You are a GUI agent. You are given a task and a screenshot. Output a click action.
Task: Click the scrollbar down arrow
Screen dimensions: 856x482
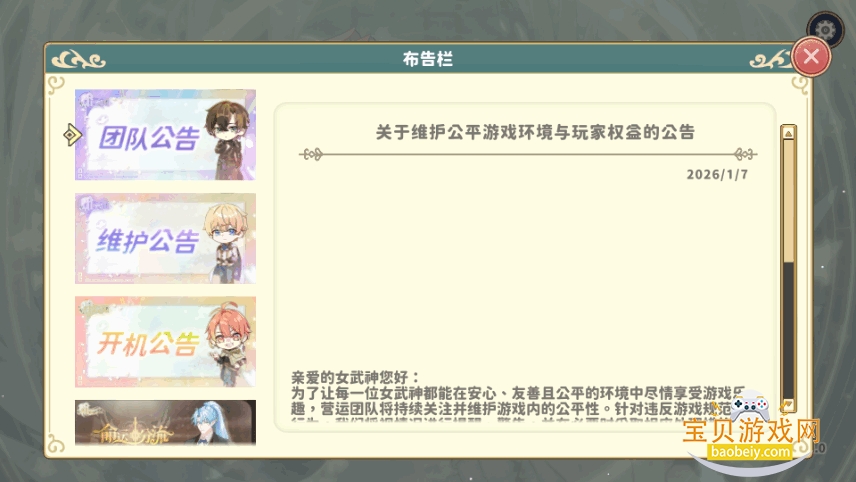tap(788, 404)
